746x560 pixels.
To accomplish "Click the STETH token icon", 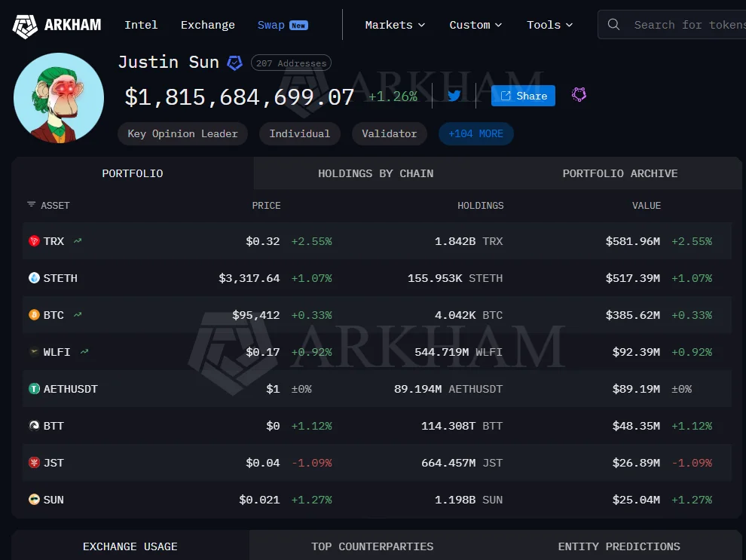I will pos(34,278).
